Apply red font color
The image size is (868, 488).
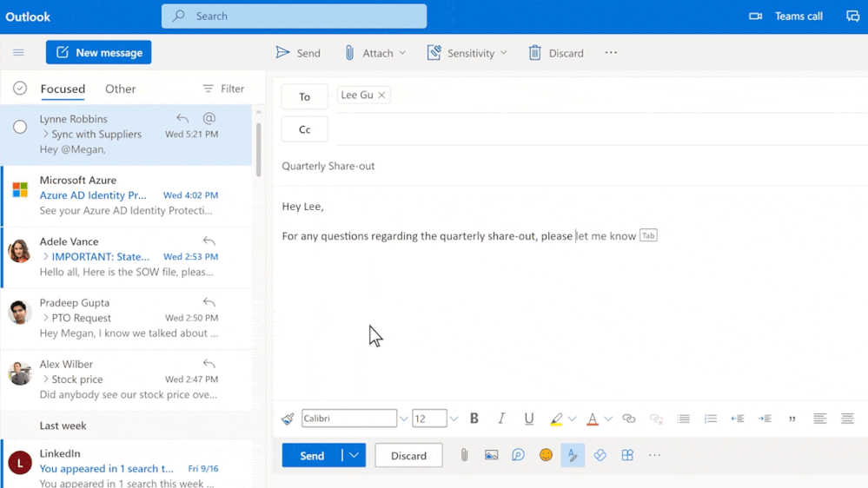[593, 419]
